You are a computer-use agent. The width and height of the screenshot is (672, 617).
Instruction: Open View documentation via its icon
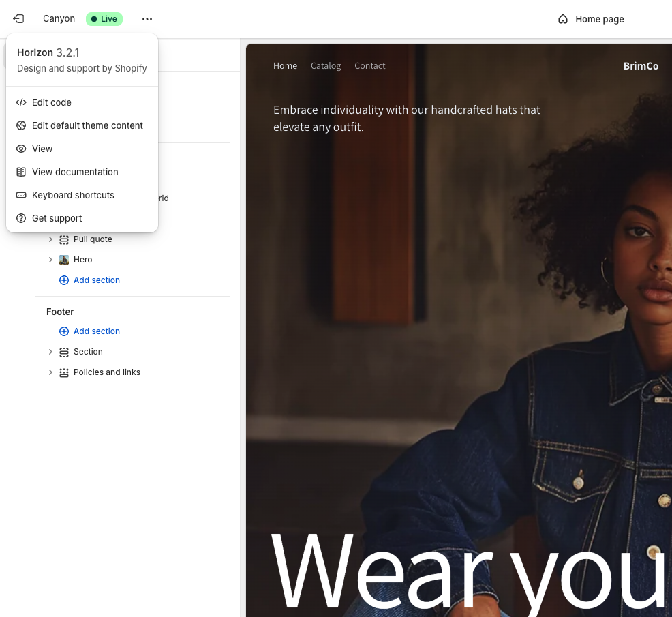(x=22, y=172)
